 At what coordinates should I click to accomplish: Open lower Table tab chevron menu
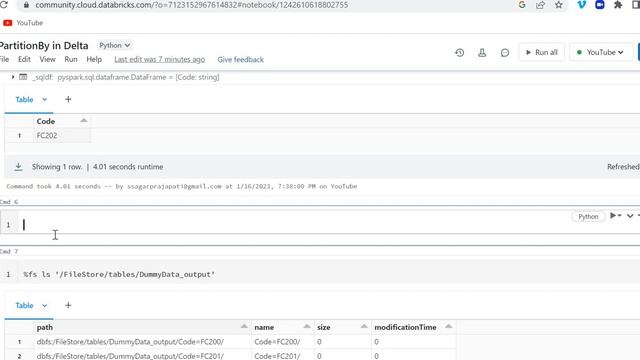click(44, 305)
